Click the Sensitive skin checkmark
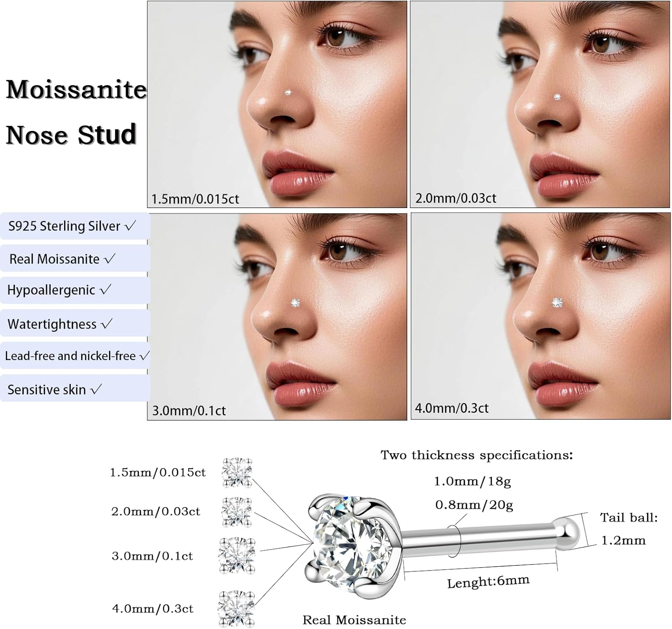Screen dimensions: 672x629 [x=96, y=390]
